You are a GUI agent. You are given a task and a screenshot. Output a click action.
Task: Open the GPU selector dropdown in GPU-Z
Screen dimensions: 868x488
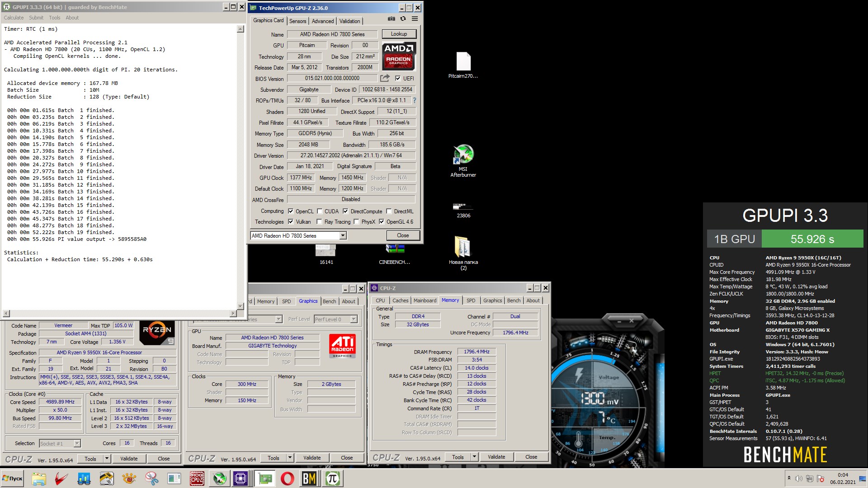(x=343, y=235)
